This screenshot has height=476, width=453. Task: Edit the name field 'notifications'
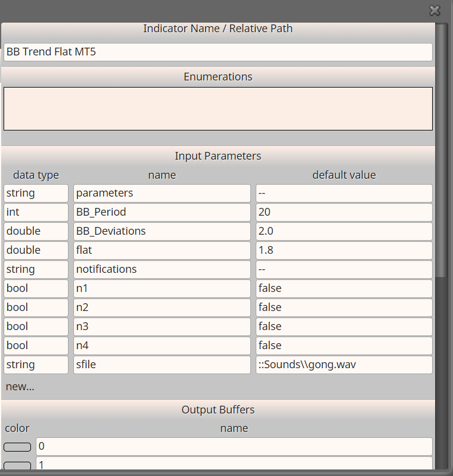tap(162, 269)
